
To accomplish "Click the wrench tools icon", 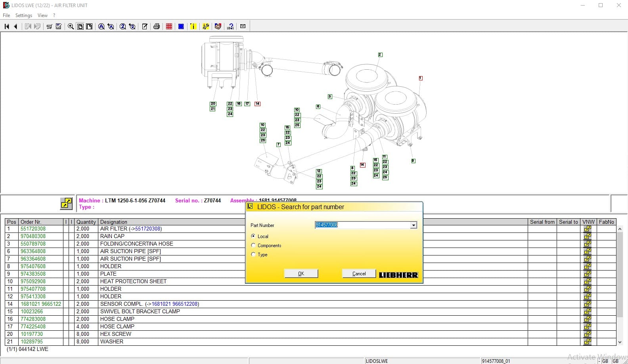I will (205, 27).
